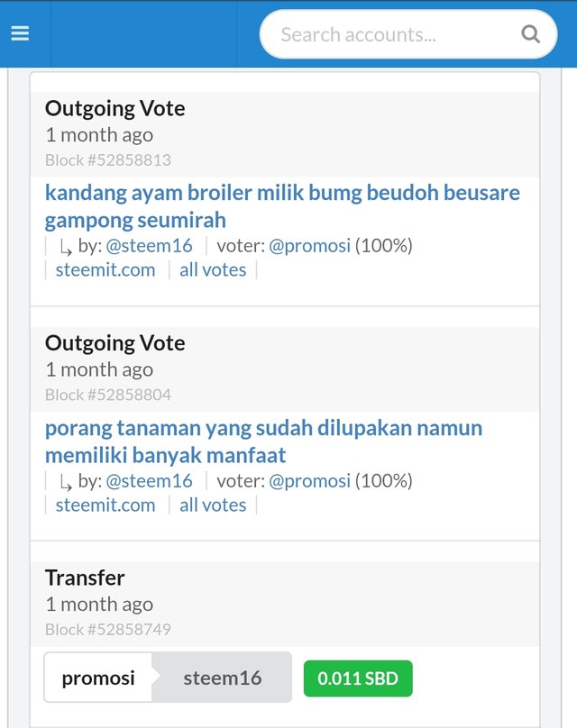The width and height of the screenshot is (577, 728).
Task: Click the steem16 recipient account button
Action: pos(222,678)
